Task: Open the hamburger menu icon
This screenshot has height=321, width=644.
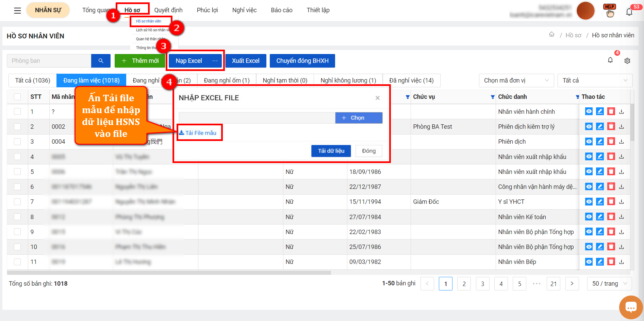Action: point(17,11)
